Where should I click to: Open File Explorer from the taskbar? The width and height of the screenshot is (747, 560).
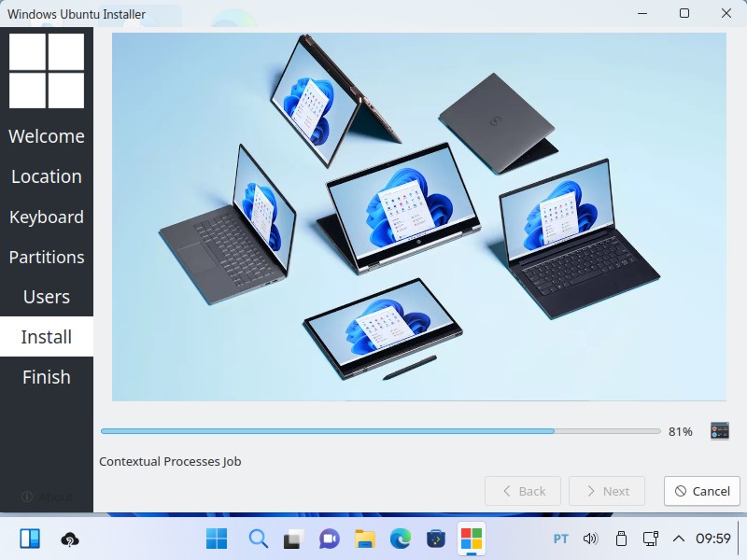coord(365,539)
